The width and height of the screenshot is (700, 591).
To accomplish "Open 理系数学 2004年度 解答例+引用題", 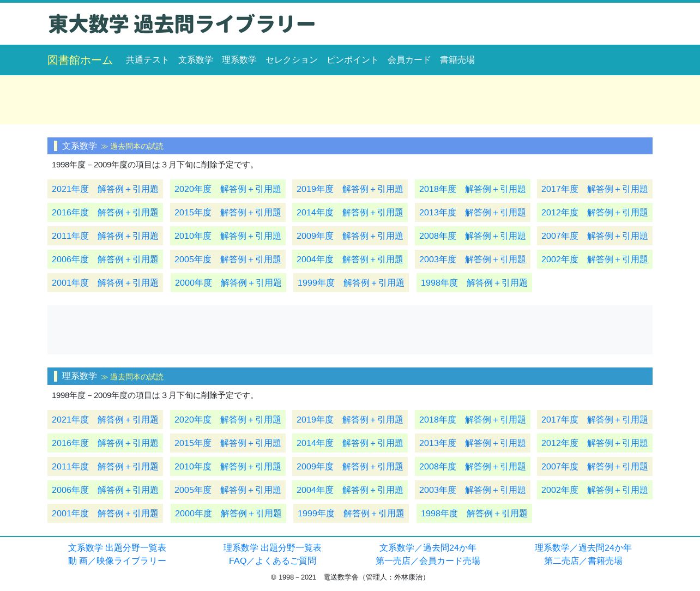I will pyautogui.click(x=350, y=490).
